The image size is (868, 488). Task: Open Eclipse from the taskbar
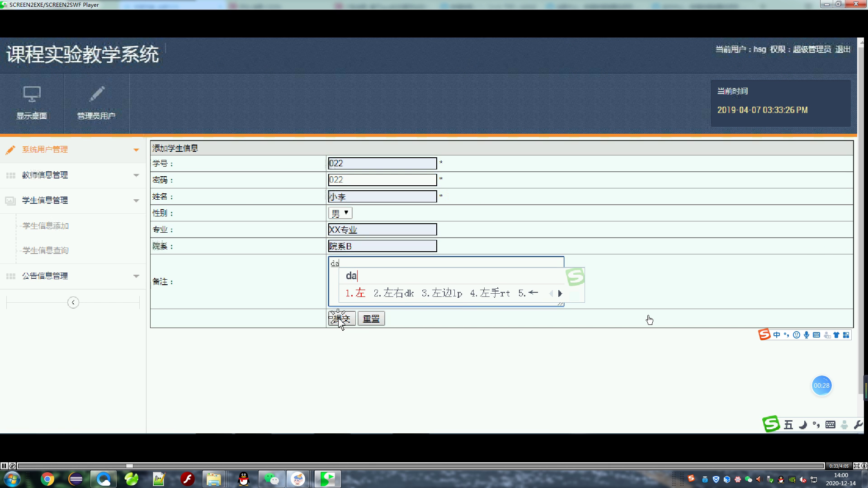click(x=75, y=479)
